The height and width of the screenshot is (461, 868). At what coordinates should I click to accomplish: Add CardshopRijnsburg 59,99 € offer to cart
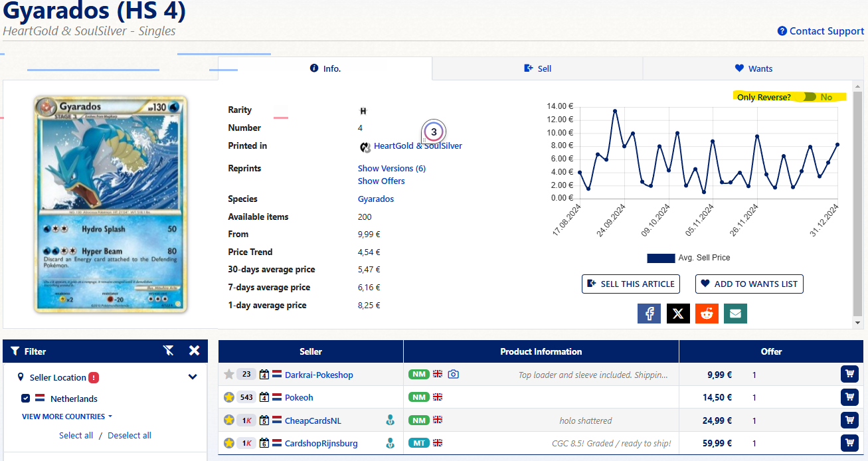(849, 443)
